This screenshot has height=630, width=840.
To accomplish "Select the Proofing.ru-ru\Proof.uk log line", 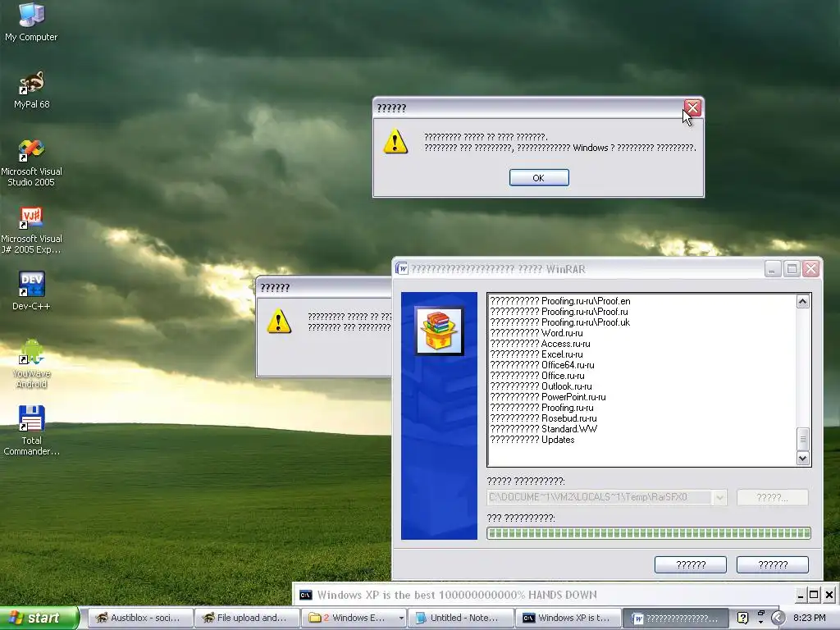I will click(559, 322).
